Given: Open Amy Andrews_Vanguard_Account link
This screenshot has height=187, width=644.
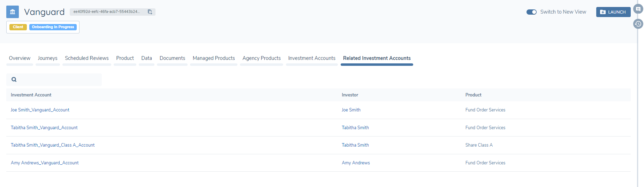Looking at the screenshot, I should 45,163.
